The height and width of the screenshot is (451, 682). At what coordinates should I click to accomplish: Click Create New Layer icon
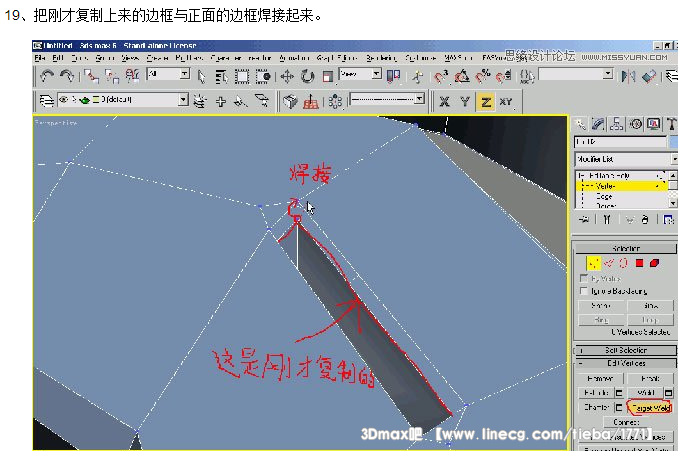coord(200,101)
